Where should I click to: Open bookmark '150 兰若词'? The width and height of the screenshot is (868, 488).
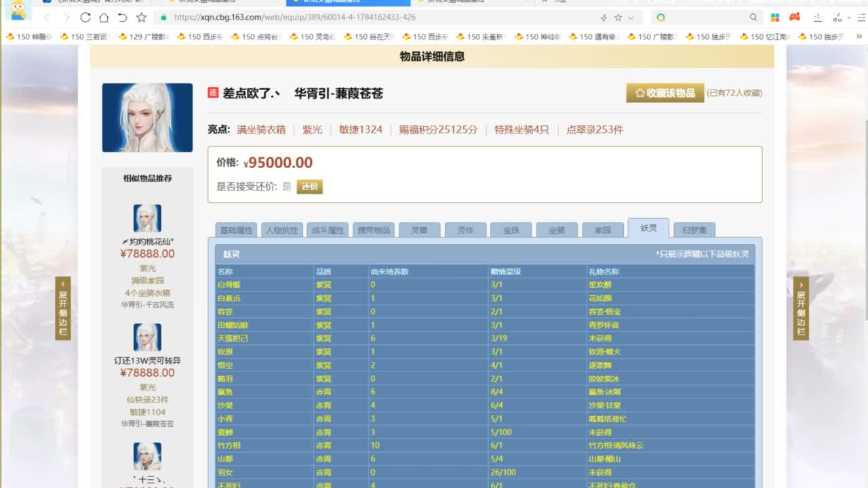coord(84,37)
